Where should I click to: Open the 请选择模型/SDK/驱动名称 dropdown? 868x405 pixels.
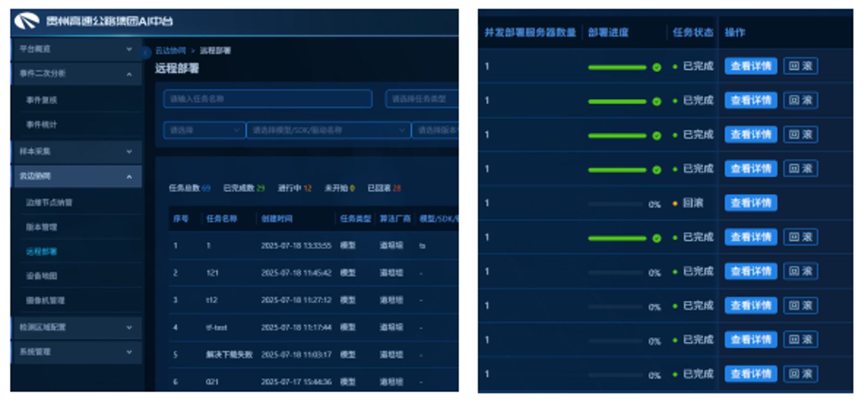(328, 130)
